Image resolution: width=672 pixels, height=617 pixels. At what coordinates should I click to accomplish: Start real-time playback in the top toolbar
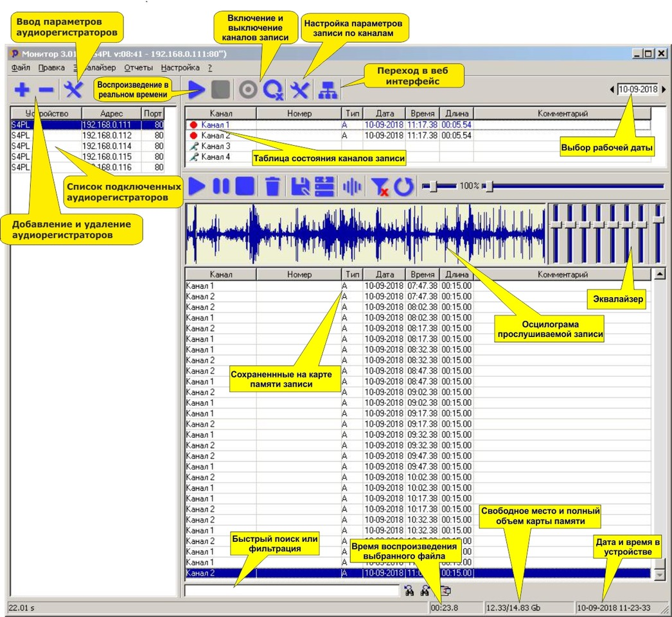tap(196, 91)
